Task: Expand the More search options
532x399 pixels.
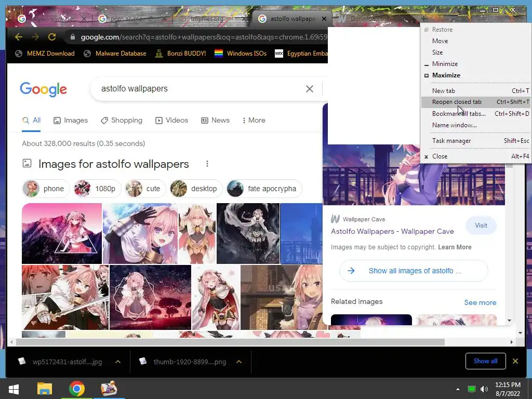Action: [x=254, y=121]
